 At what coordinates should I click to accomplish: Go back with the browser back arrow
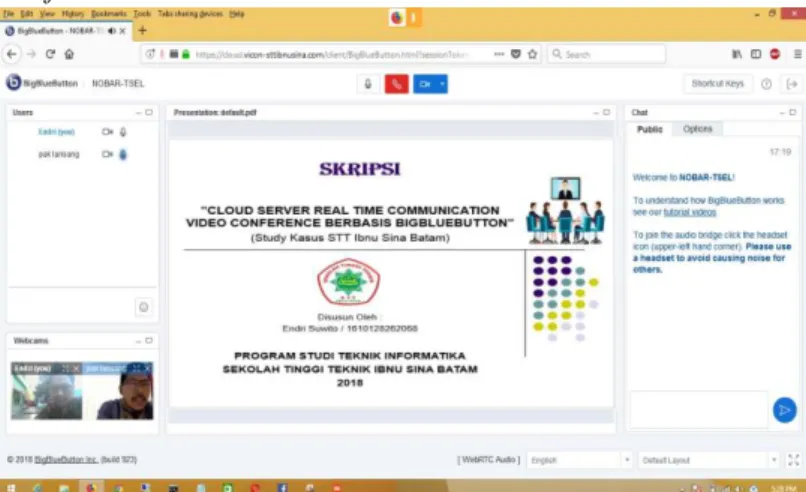click(12, 54)
